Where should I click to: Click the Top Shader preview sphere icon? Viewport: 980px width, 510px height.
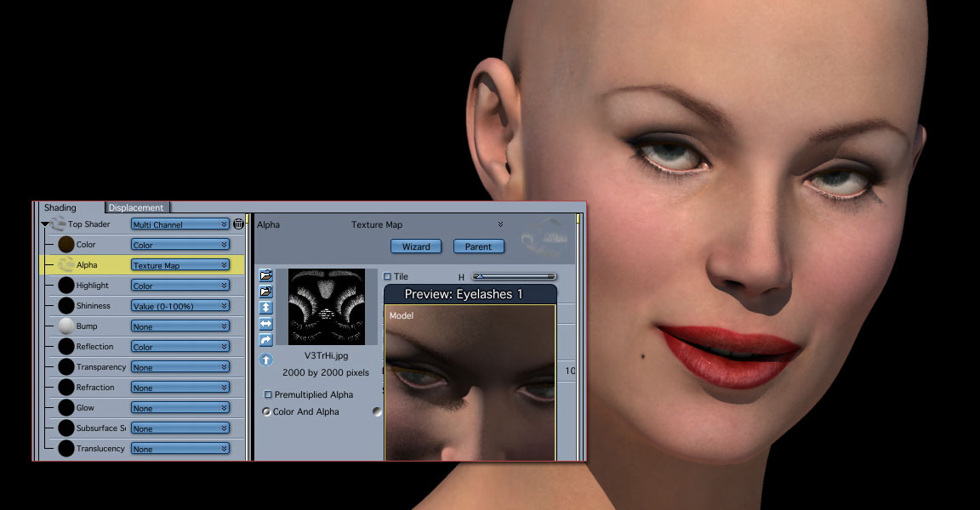tap(58, 223)
